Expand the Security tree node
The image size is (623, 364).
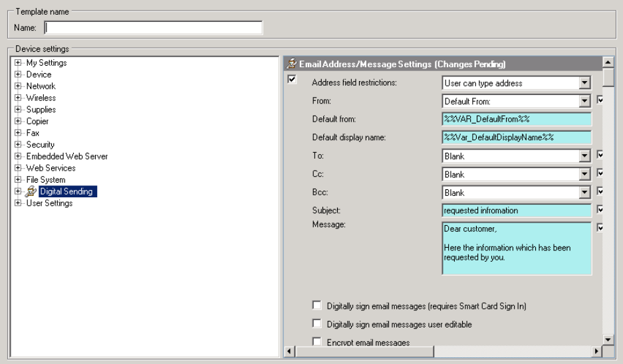click(x=17, y=145)
